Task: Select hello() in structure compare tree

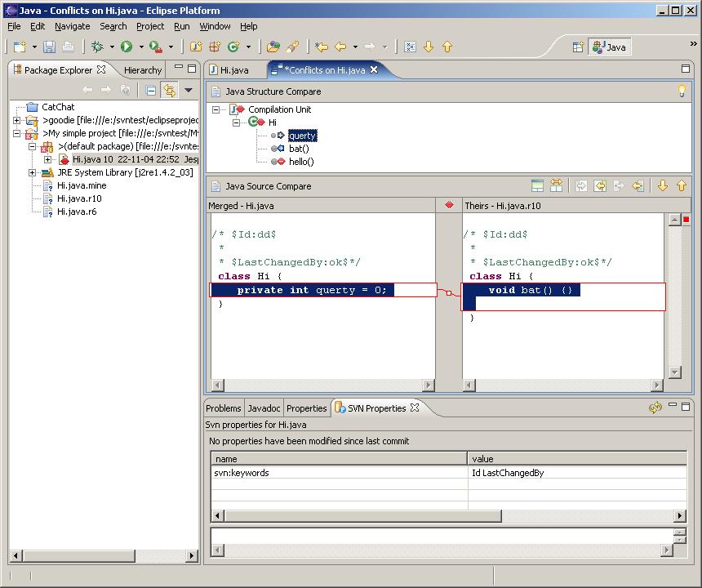Action: pos(301,162)
